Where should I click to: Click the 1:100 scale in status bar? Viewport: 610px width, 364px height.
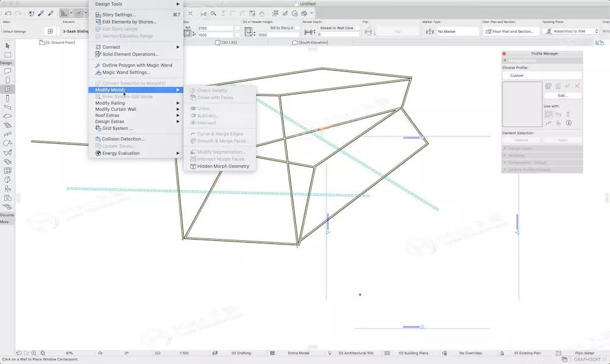pos(184,353)
